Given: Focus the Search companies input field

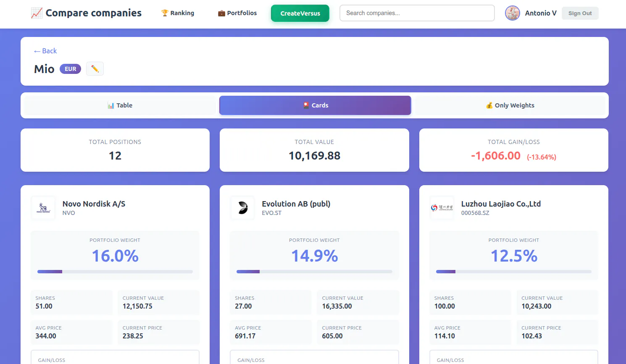Looking at the screenshot, I should (417, 13).
